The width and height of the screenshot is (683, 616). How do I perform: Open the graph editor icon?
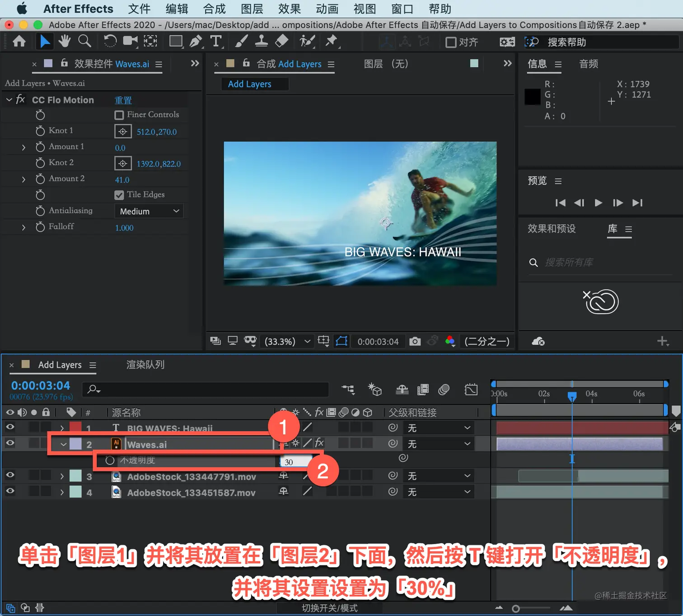(x=471, y=389)
